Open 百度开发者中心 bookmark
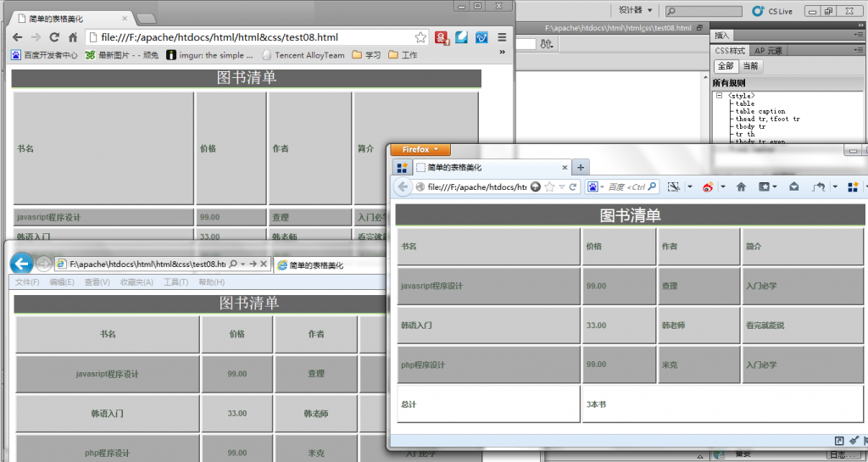The image size is (868, 462). 45,55
